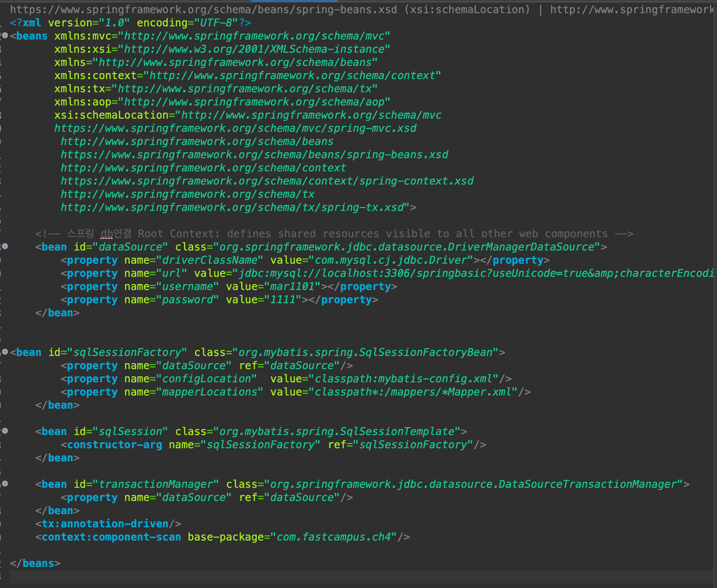The height and width of the screenshot is (588, 717).
Task: Click the empty highlighted last line
Action: [339, 577]
